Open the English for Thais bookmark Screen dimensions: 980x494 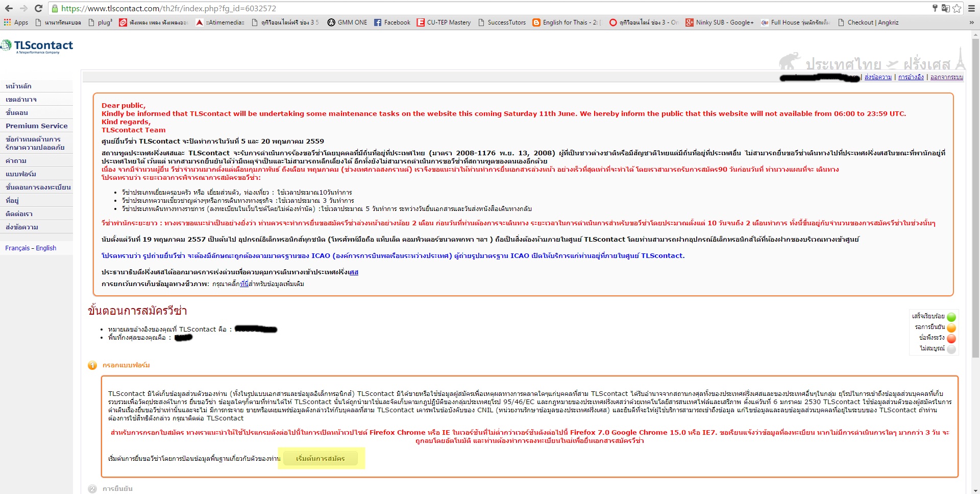click(567, 22)
